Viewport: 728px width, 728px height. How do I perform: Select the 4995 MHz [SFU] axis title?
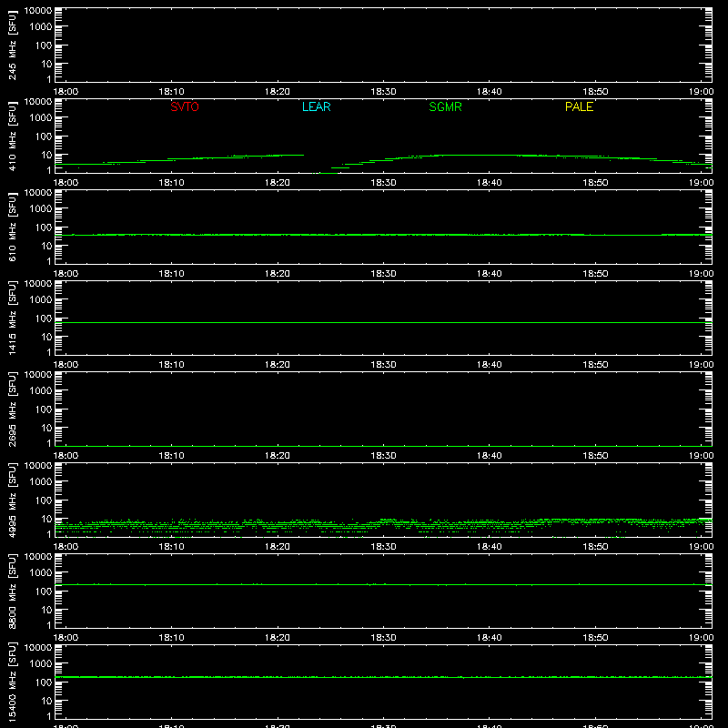(x=12, y=500)
